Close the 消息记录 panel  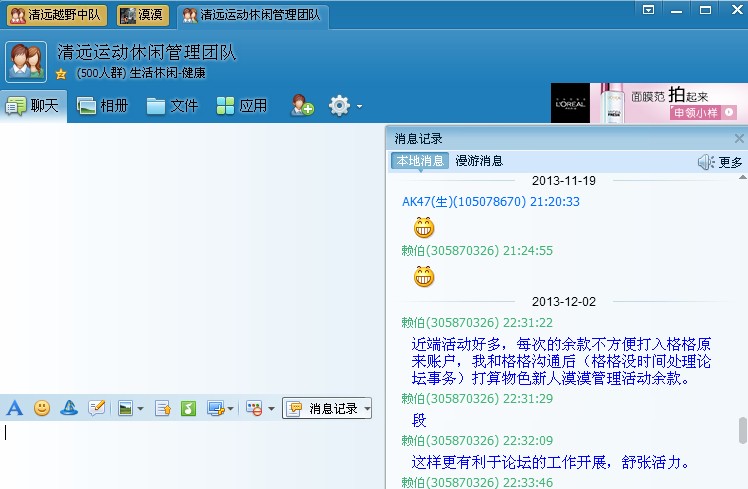[739, 139]
